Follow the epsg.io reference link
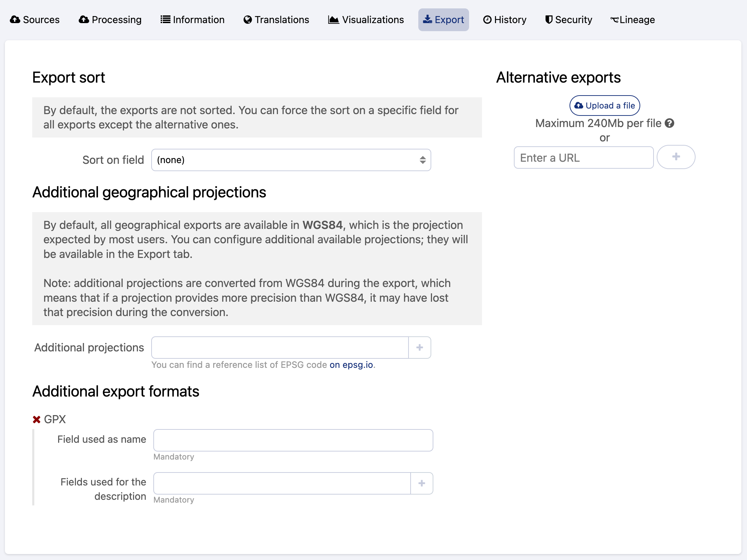Screen dimensions: 747x560 (x=351, y=365)
